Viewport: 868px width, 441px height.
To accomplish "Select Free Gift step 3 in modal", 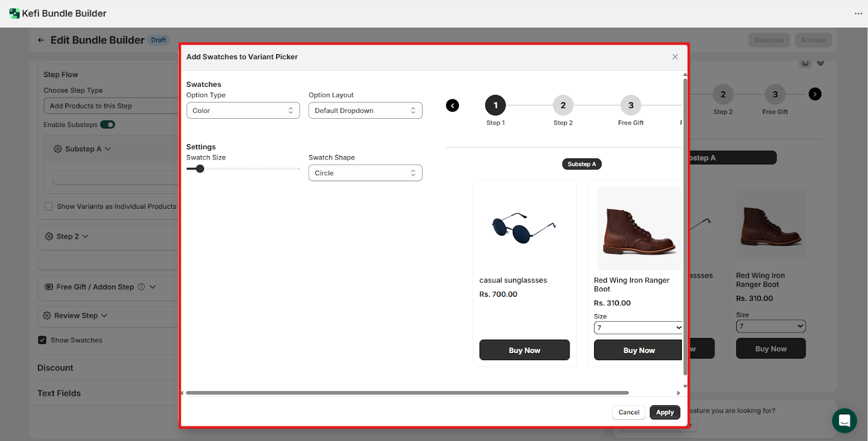I will [x=630, y=106].
